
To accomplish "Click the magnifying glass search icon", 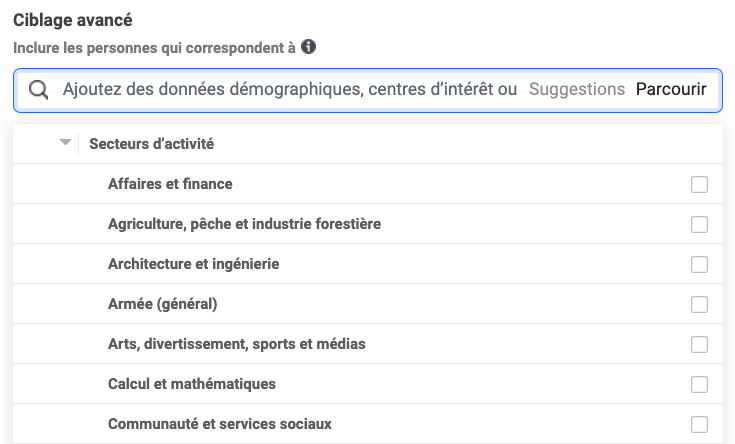I will point(39,90).
